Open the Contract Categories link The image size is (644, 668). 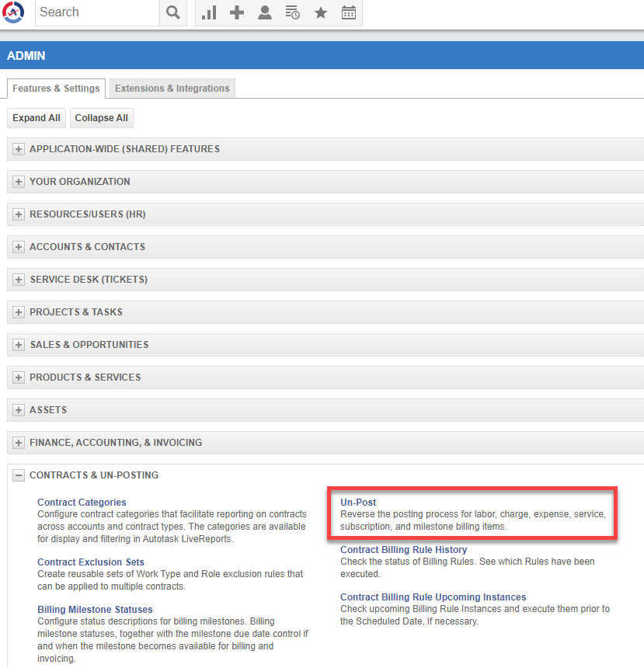click(82, 503)
